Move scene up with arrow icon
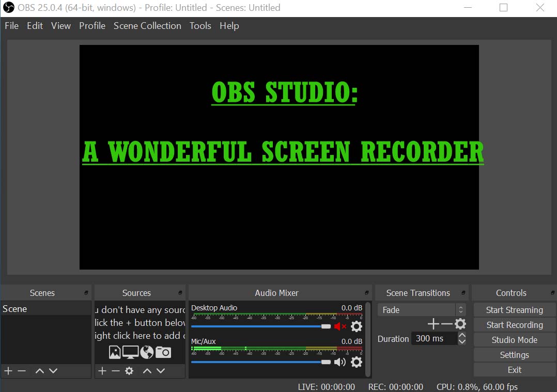The width and height of the screenshot is (557, 392). click(x=39, y=371)
